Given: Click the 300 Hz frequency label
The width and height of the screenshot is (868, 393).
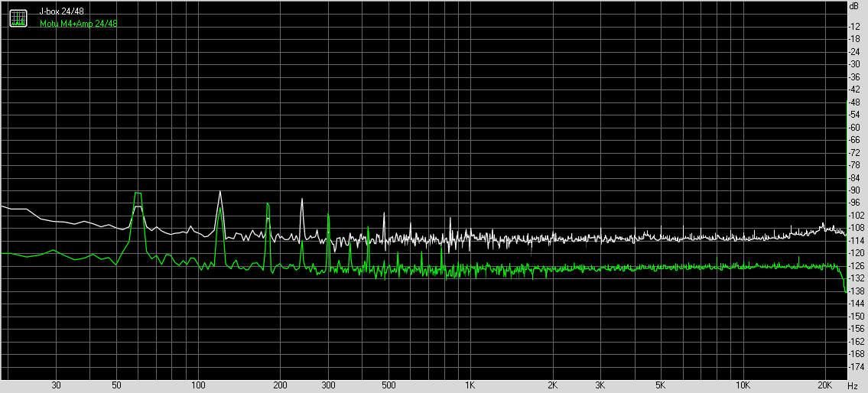Looking at the screenshot, I should point(328,385).
